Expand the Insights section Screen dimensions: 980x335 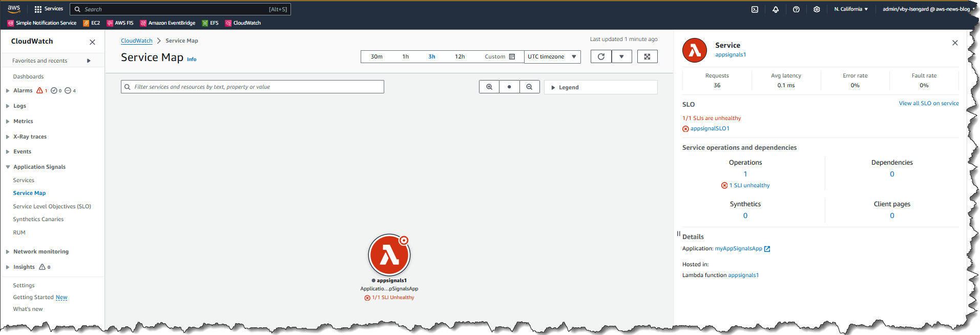(8, 267)
